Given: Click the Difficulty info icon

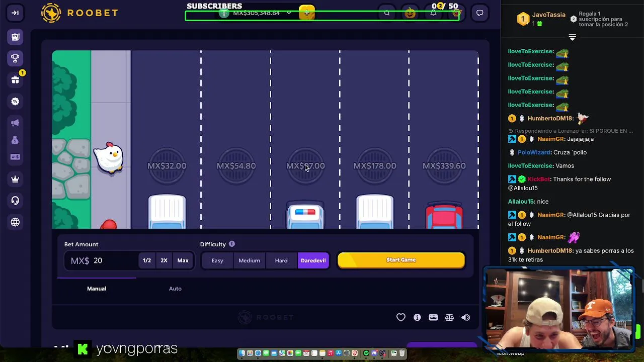Looking at the screenshot, I should [x=232, y=244].
